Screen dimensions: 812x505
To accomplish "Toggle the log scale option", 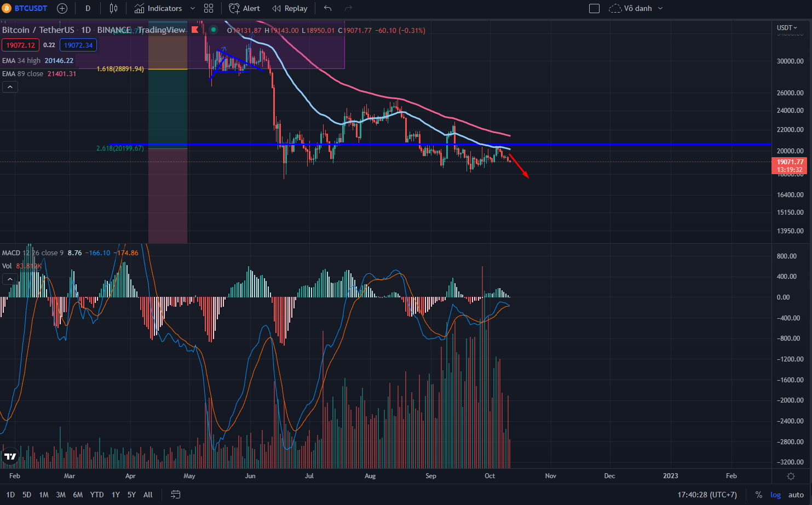I will (x=775, y=495).
